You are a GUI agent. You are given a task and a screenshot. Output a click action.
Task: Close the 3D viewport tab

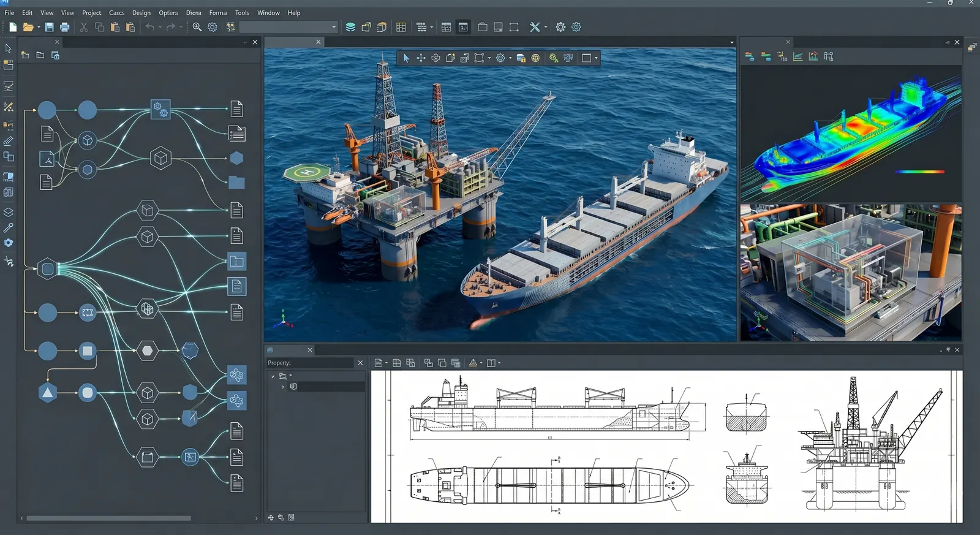click(x=318, y=42)
